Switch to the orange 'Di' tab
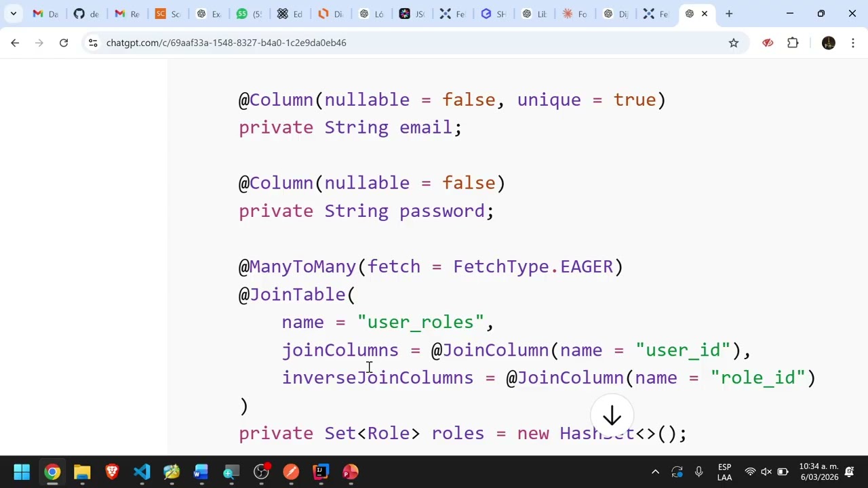Screen dimensions: 868x488 pyautogui.click(x=330, y=14)
